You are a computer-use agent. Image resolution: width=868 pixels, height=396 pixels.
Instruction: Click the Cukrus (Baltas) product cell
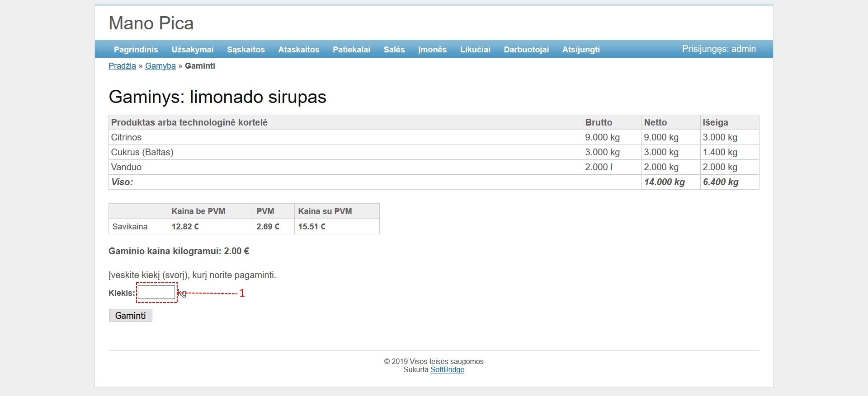[x=142, y=152]
